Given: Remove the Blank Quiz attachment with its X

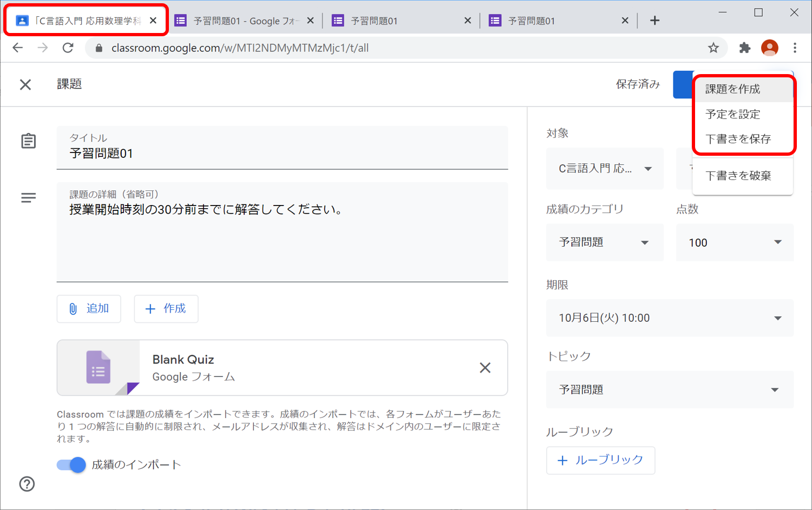Looking at the screenshot, I should [485, 368].
